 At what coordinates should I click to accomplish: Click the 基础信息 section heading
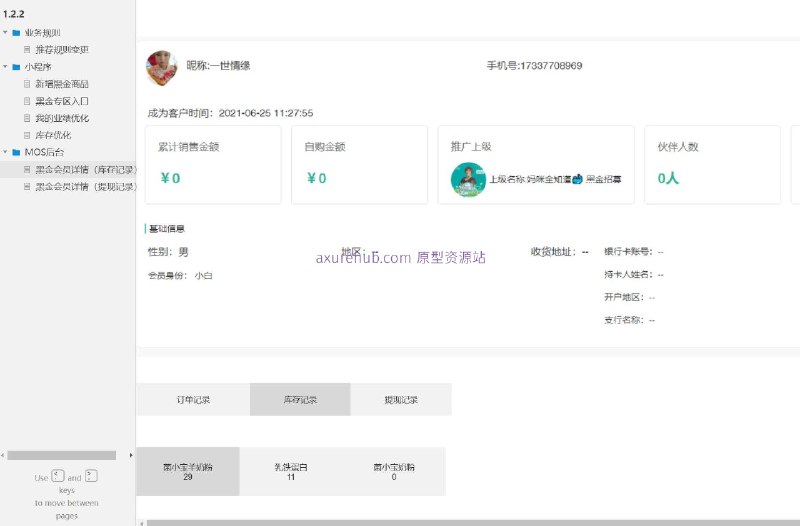[166, 229]
